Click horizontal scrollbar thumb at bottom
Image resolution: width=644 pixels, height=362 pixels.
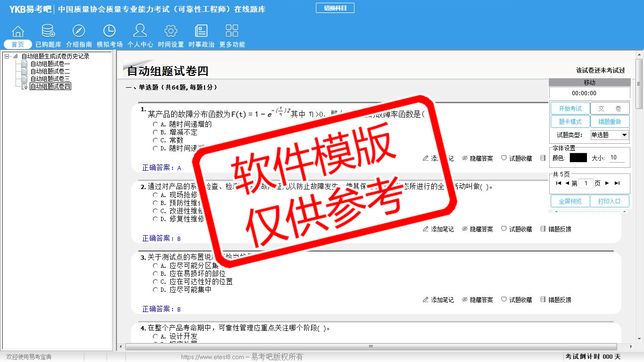371,347
